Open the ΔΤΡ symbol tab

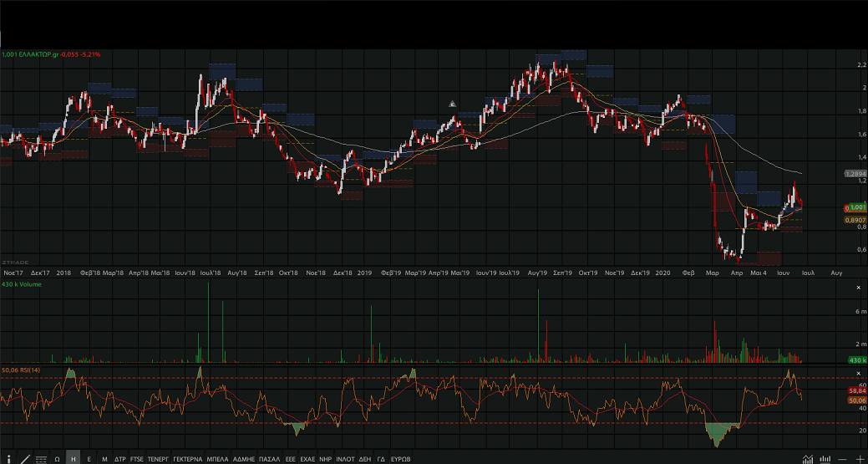click(119, 459)
